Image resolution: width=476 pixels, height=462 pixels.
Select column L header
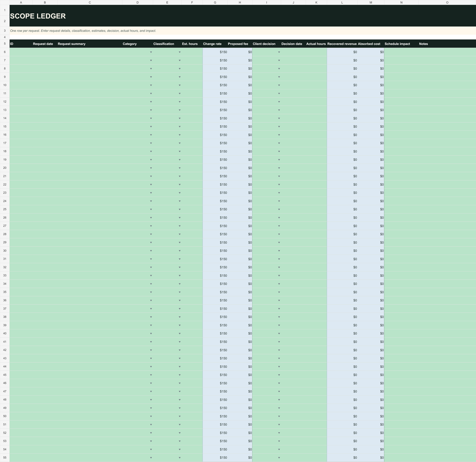(x=342, y=2)
